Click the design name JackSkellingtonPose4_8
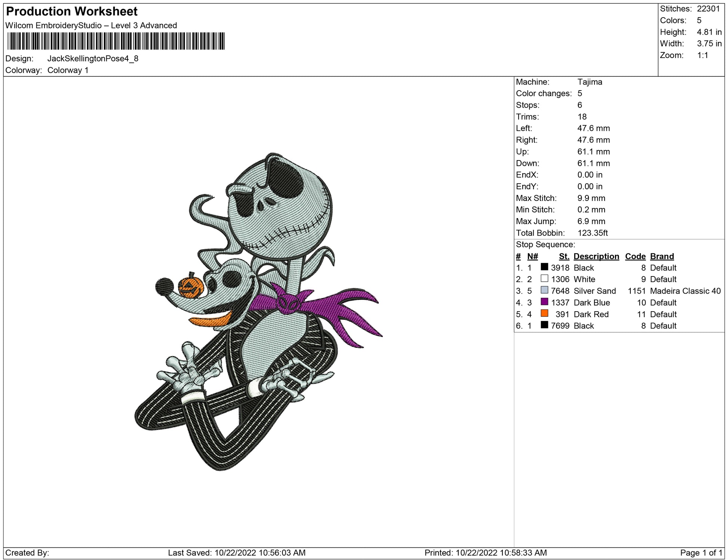Screen dimensions: 728x560 point(93,59)
